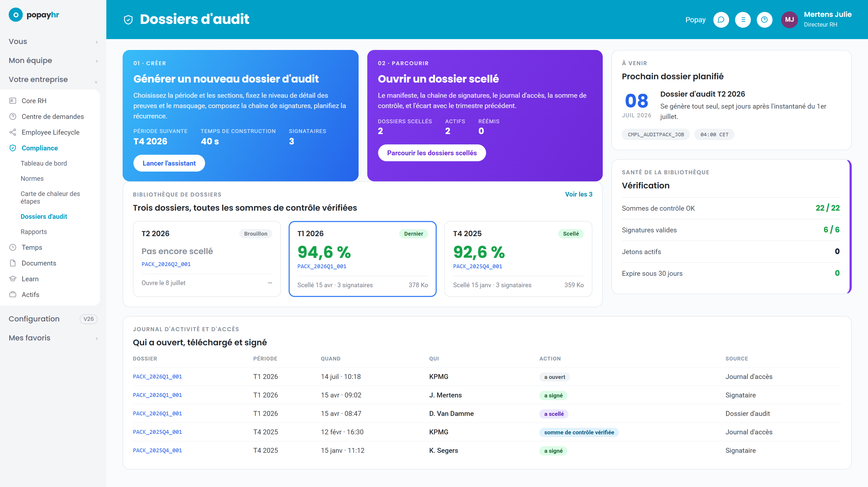Click the Learn graduation cap icon
The height and width of the screenshot is (487, 868).
coord(13,279)
